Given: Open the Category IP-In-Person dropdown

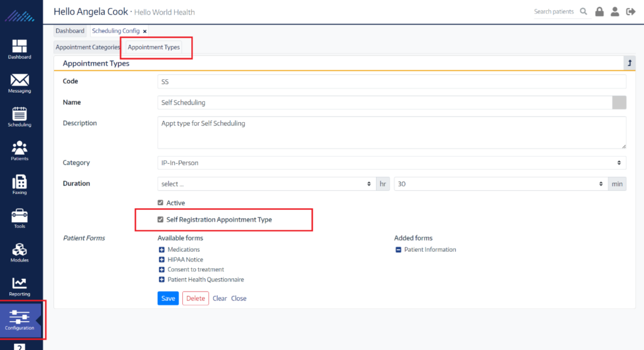Looking at the screenshot, I should click(x=391, y=163).
